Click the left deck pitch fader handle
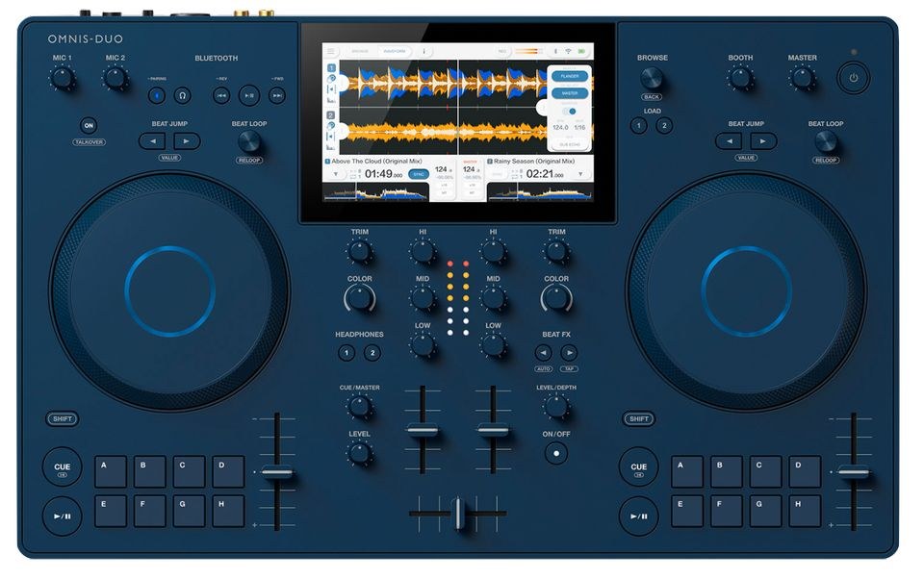 tap(276, 472)
